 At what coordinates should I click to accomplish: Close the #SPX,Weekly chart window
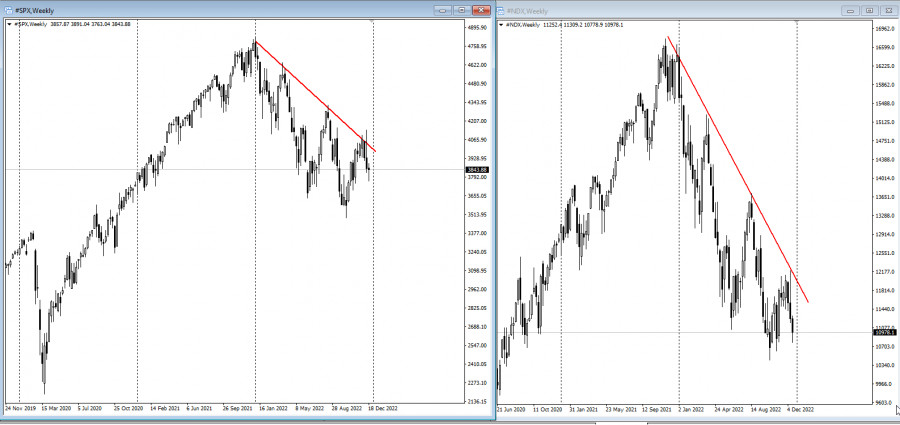click(x=481, y=10)
